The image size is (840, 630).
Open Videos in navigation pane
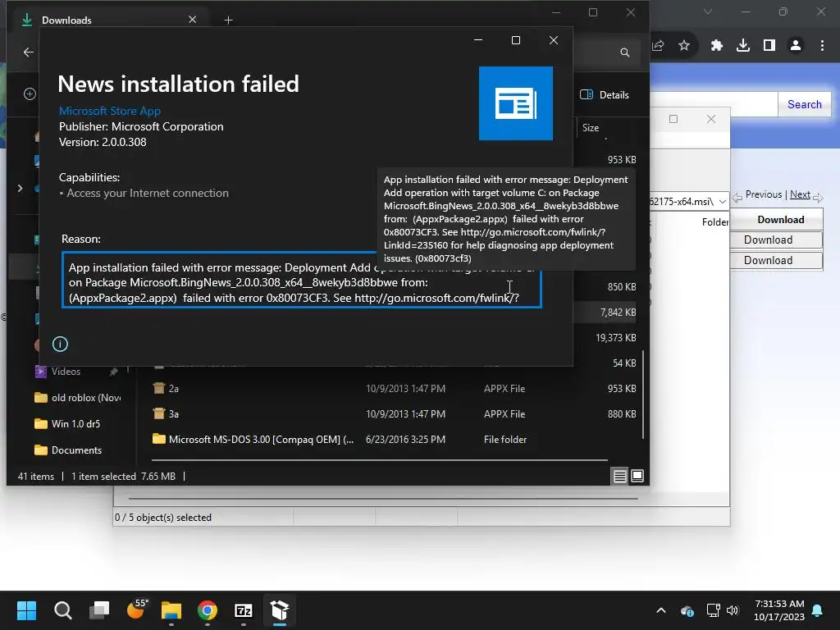click(x=66, y=372)
